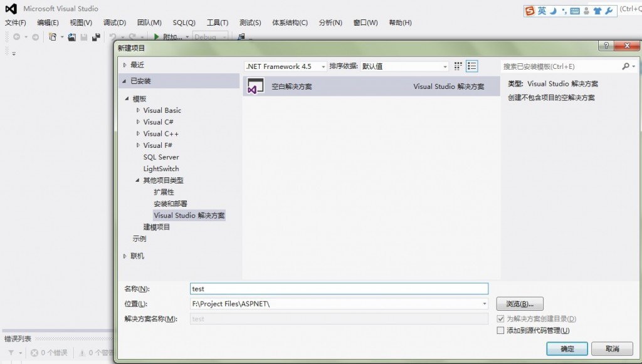Select 安装和部署 in the template tree
Screen dimensions: 642x364
(171, 204)
